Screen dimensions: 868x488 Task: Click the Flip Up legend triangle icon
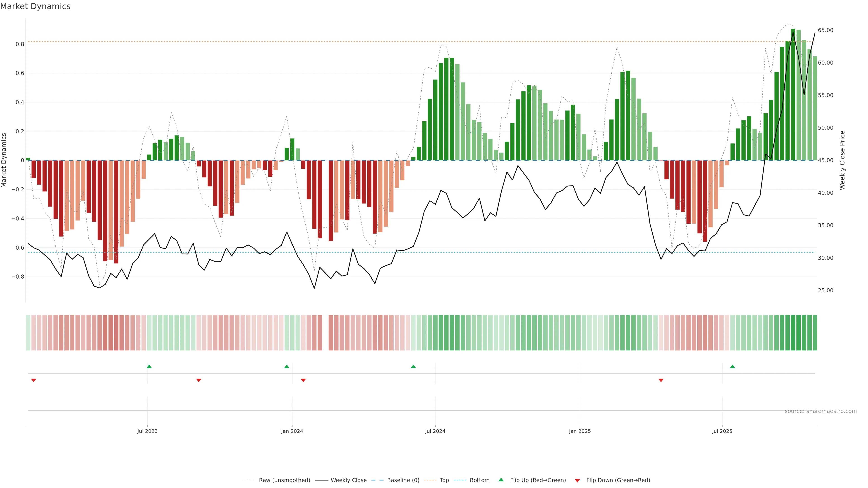coord(501,480)
